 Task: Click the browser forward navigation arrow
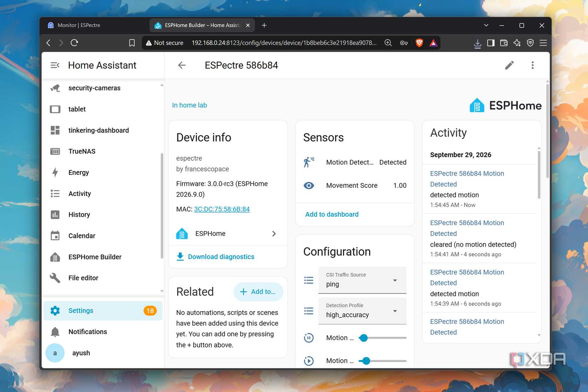pos(61,43)
